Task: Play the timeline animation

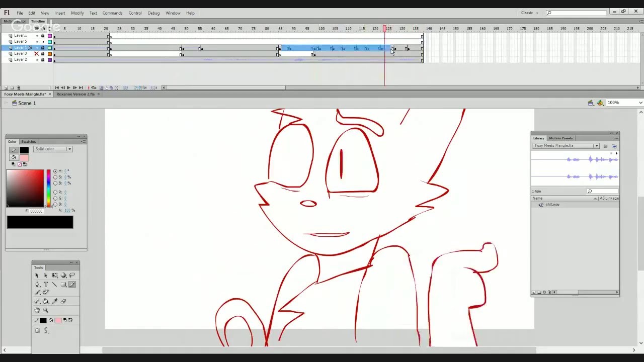Action: tap(68, 87)
